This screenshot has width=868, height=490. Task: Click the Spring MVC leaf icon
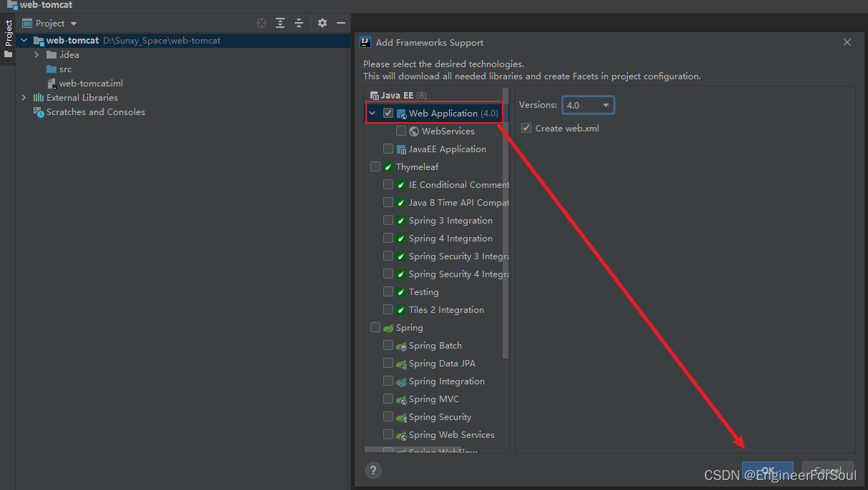coord(401,399)
